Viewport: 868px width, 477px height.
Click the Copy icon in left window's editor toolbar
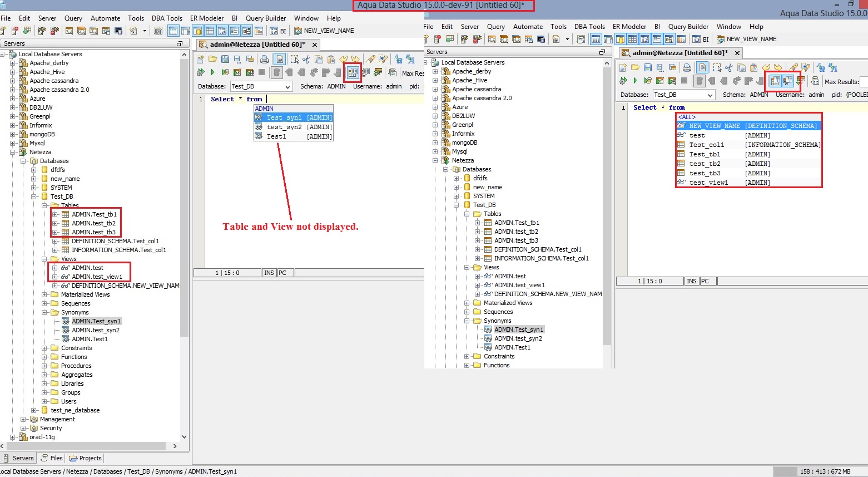319,59
